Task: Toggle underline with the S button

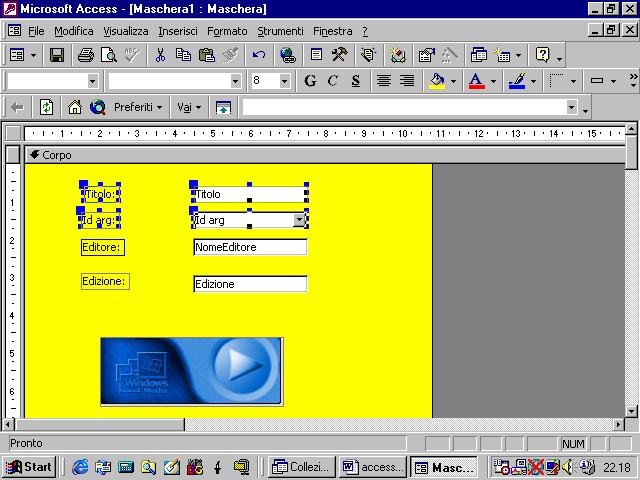Action: (356, 81)
